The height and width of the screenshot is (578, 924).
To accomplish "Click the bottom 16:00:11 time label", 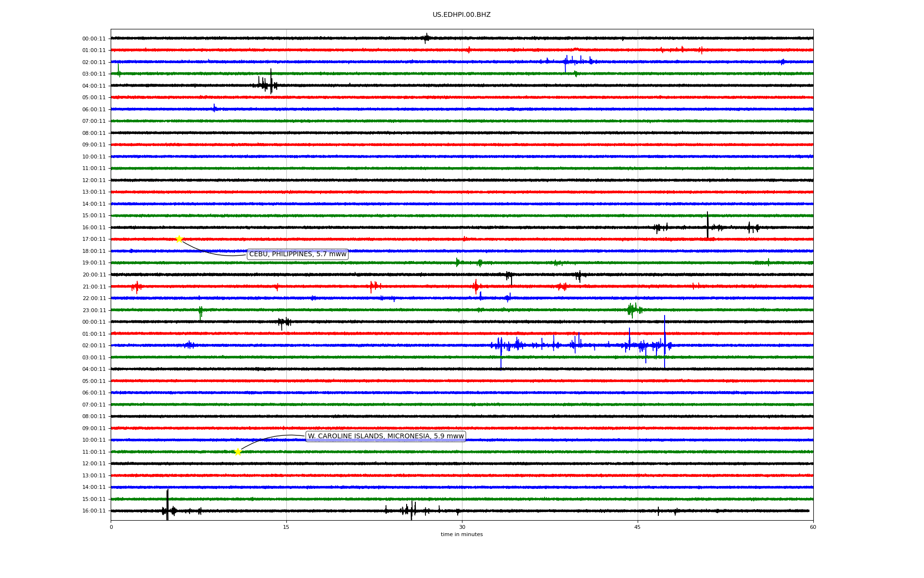I will pos(94,511).
